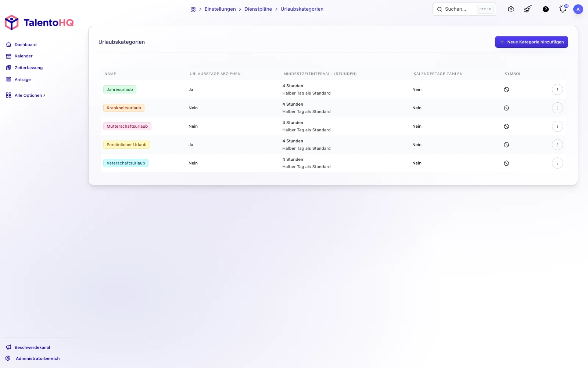Image resolution: width=588 pixels, height=368 pixels.
Task: Click the symbol icon for Mutterschaftsurlaub
Action: pos(506,126)
